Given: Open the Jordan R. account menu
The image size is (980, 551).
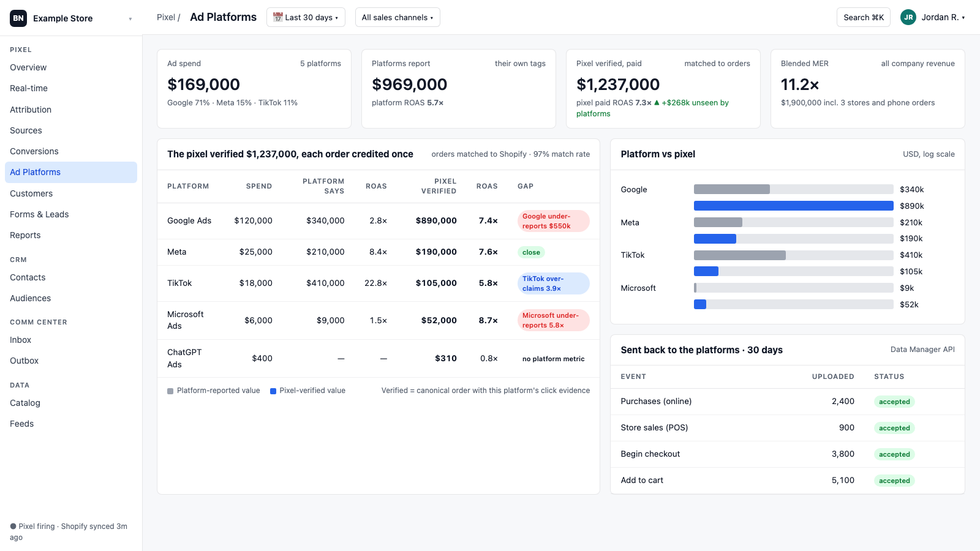Looking at the screenshot, I should (x=933, y=17).
